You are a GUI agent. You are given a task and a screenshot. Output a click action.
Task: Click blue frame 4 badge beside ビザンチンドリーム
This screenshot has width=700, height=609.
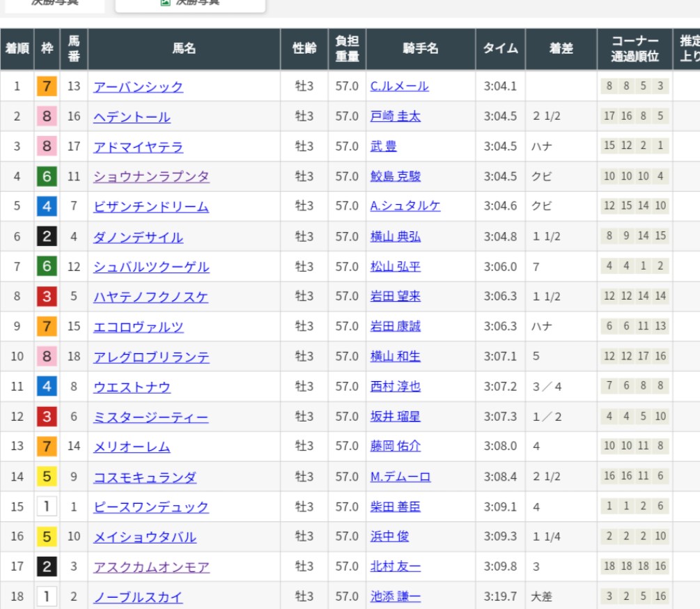coord(47,206)
